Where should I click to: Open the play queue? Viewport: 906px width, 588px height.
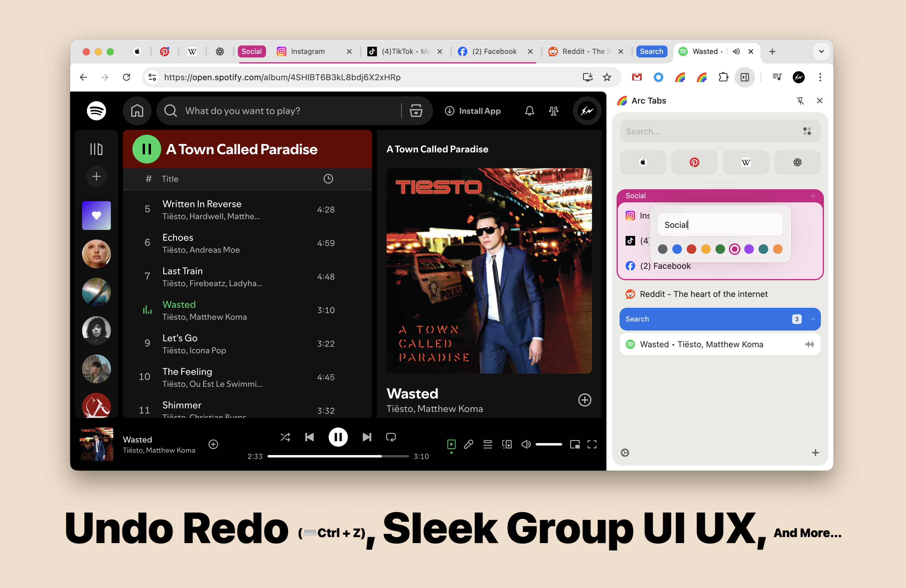tap(488, 444)
